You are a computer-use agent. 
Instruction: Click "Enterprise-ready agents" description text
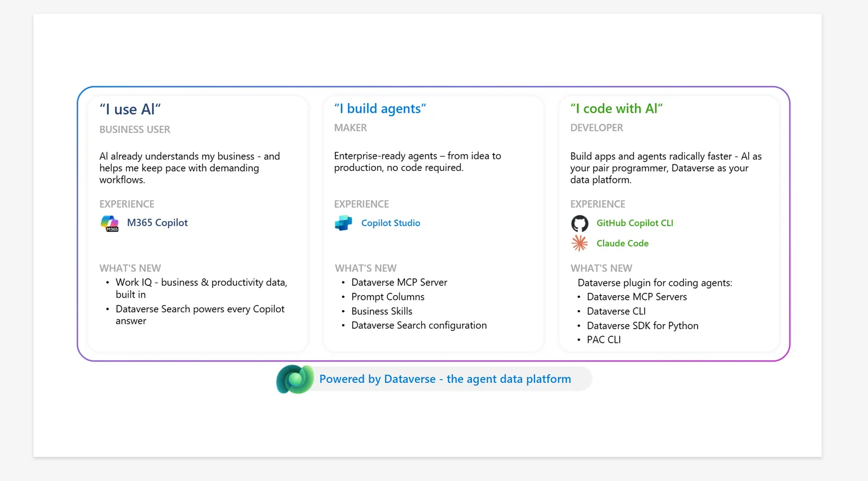[418, 162]
